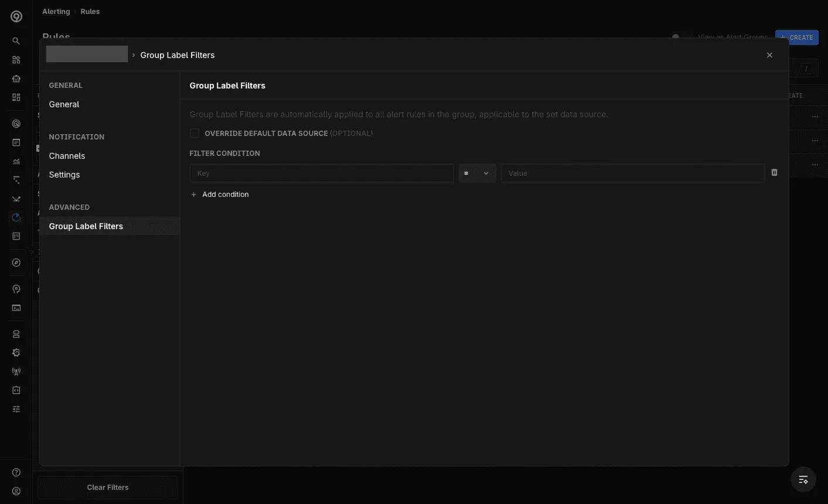Click the Clear Filters button
The image size is (828, 504).
coord(108,488)
